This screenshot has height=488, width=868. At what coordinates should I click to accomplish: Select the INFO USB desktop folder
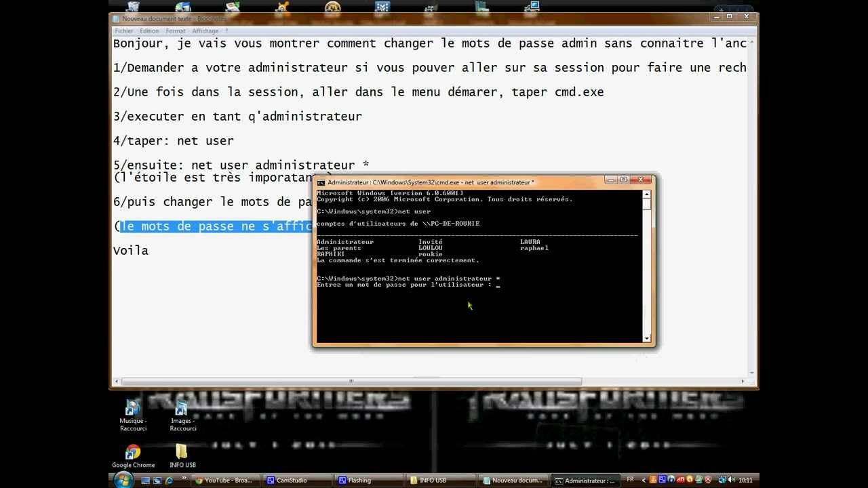coord(182,456)
